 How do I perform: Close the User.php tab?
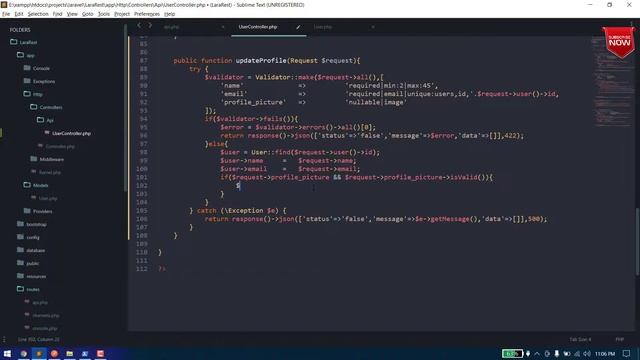pos(373,27)
